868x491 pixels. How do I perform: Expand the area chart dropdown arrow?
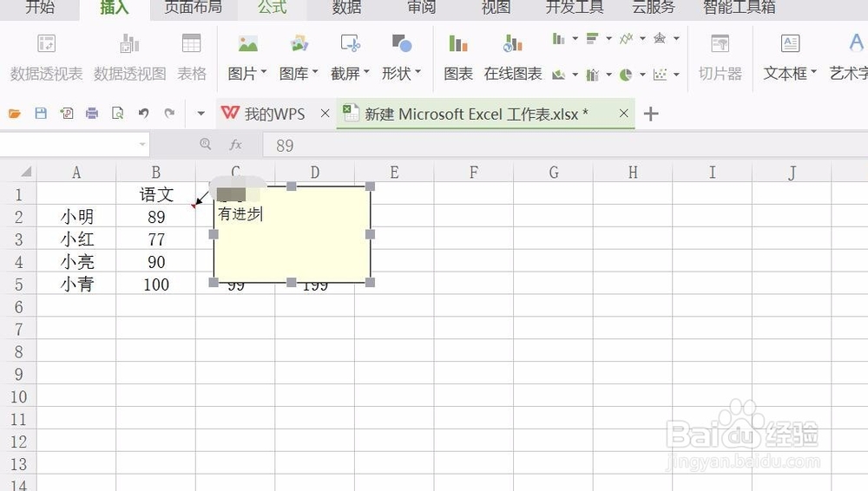point(575,75)
